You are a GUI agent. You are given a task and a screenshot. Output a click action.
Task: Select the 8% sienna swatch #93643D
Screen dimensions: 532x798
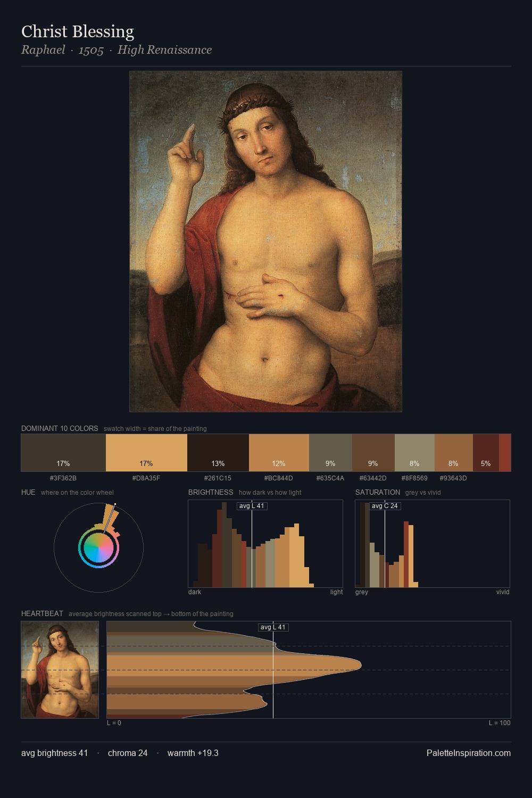coord(453,453)
